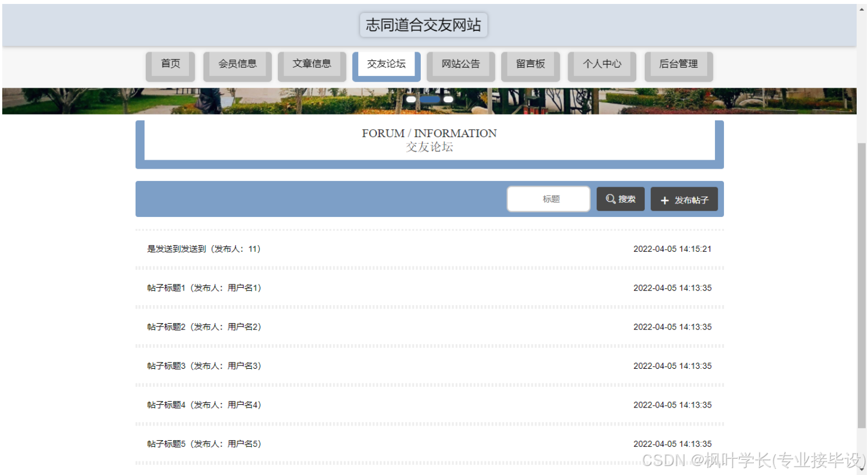This screenshot has width=868, height=475.
Task: Select the last carousel indicator dot
Action: pos(448,99)
